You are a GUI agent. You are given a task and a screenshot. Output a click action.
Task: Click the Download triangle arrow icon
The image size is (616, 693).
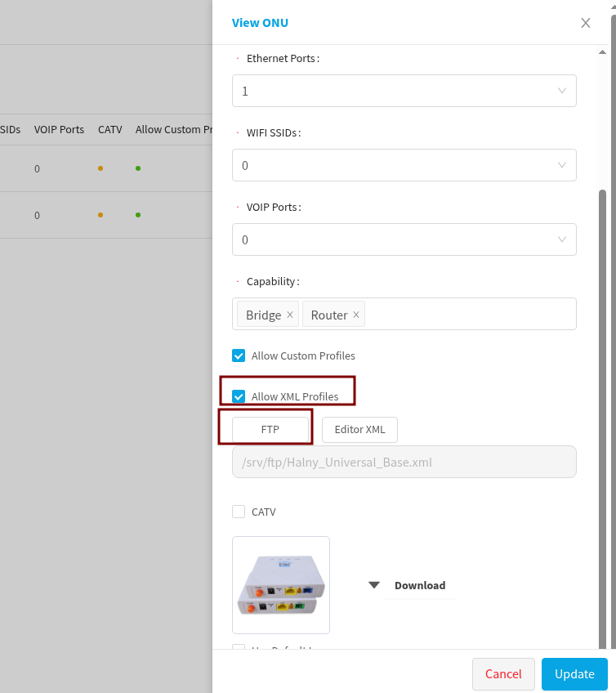[x=374, y=585]
